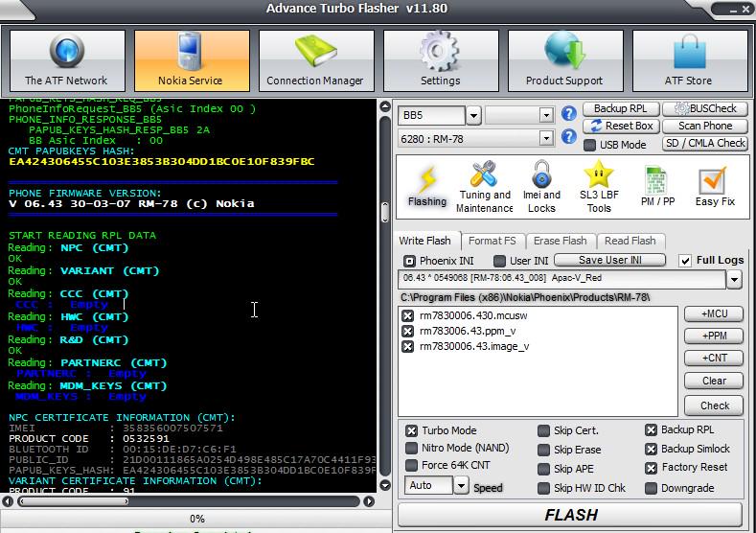Click Save User INI button
Viewport: 756px width, 533px height.
coord(610,260)
